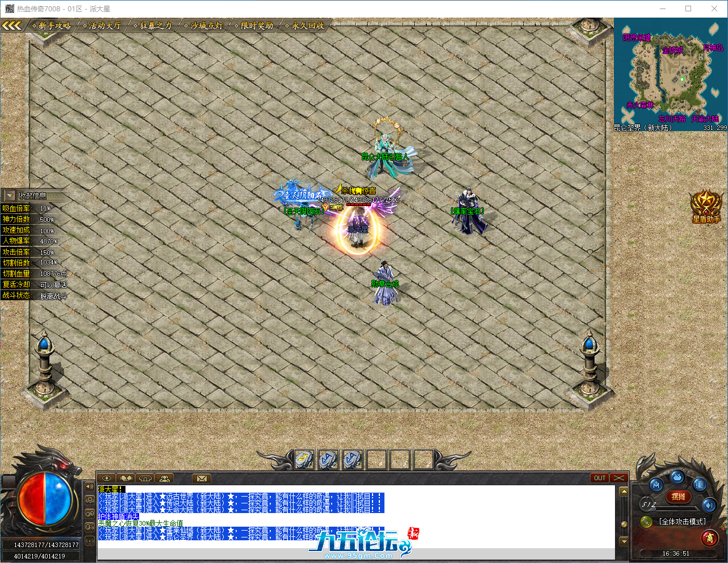Click the 切割血量 108776点 stat row

click(34, 274)
